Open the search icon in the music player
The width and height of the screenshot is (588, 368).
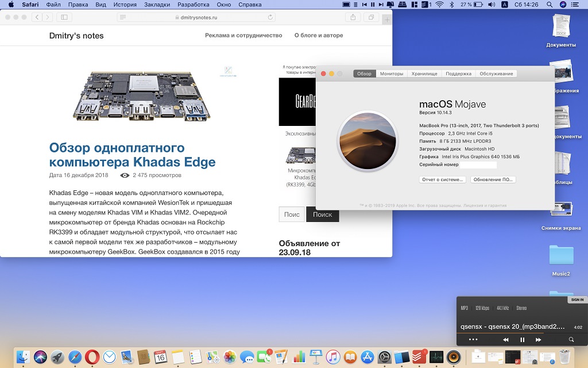tap(571, 340)
